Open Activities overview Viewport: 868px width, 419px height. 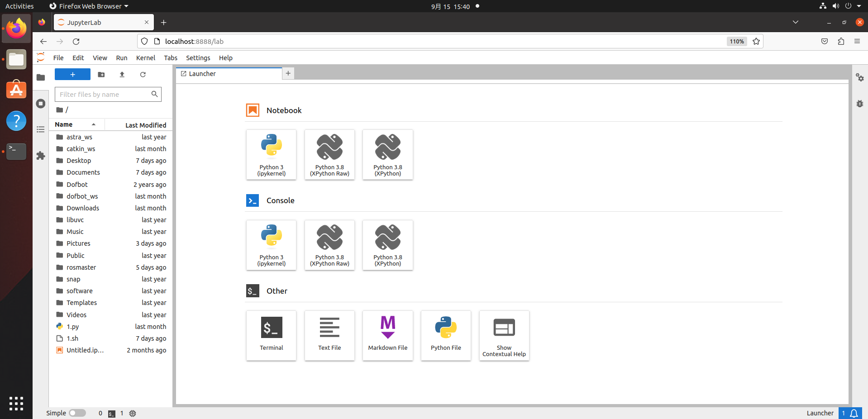[19, 6]
